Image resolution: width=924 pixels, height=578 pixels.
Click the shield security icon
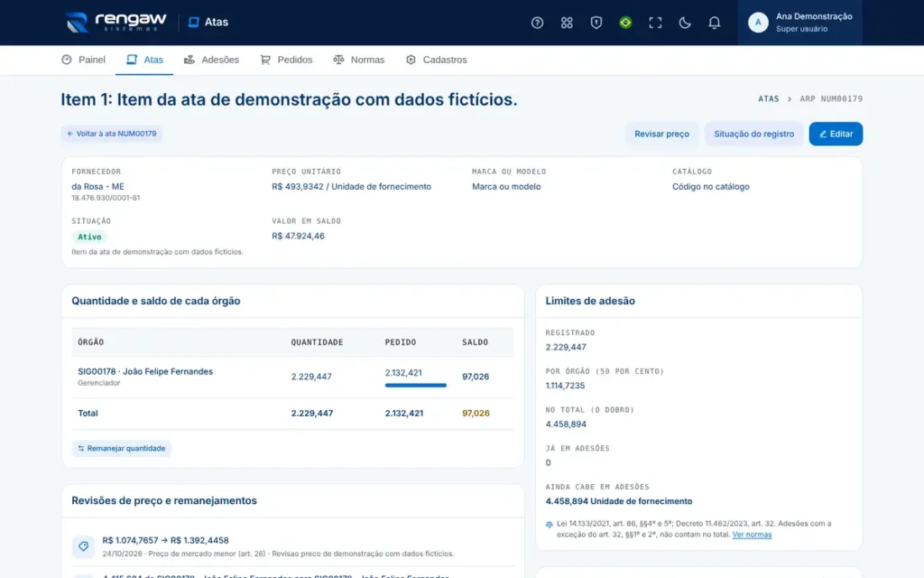pos(596,23)
